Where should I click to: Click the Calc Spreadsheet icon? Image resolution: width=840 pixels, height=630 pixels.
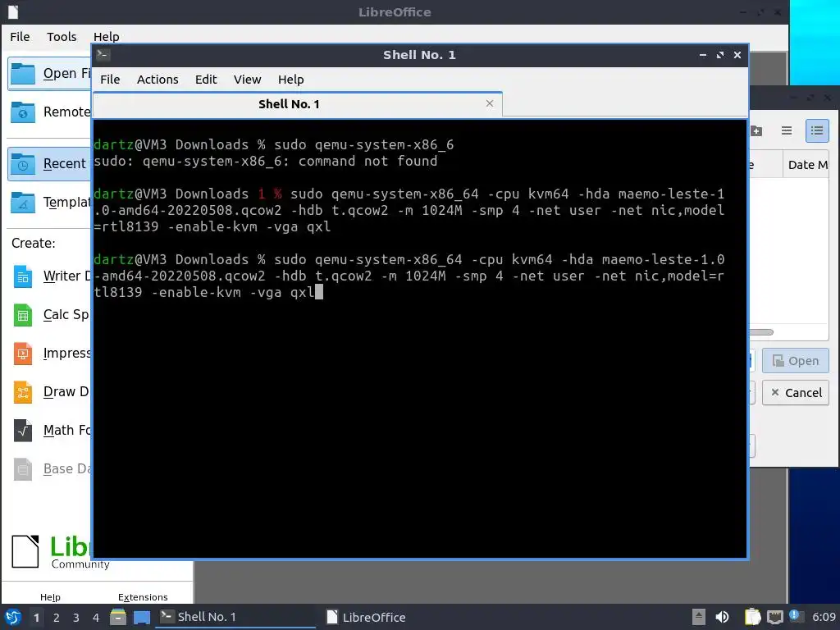pyautogui.click(x=22, y=315)
